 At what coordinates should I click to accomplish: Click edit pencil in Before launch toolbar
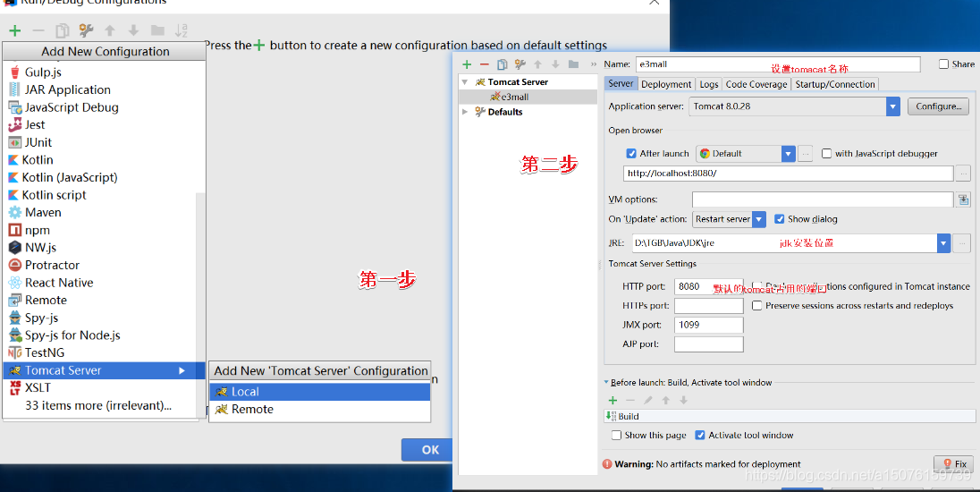(648, 400)
